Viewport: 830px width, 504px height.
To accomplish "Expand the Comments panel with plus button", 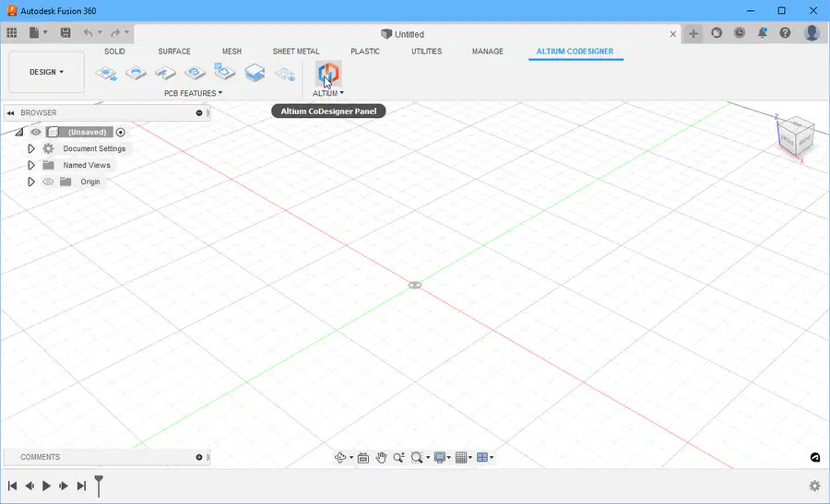I will point(199,457).
